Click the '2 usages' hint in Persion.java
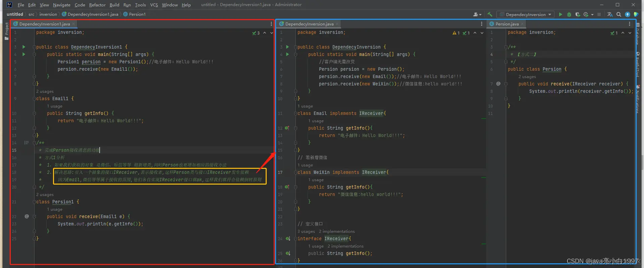644x268 pixels. point(527,77)
